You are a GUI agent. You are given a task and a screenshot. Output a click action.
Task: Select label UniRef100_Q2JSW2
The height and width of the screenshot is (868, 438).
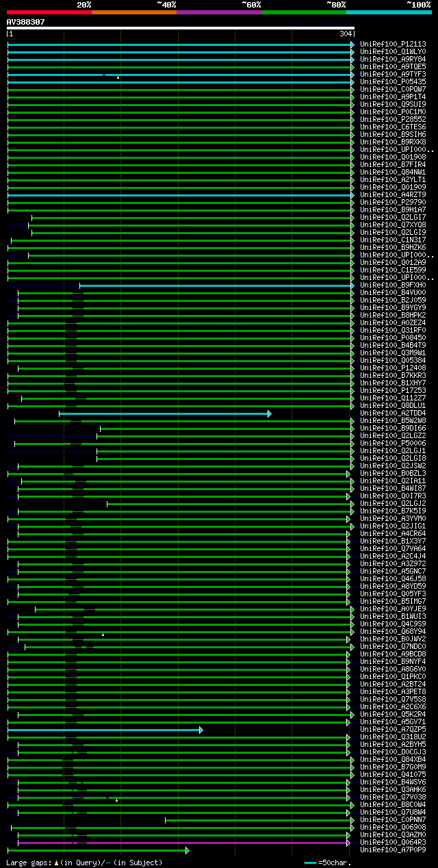393,465
